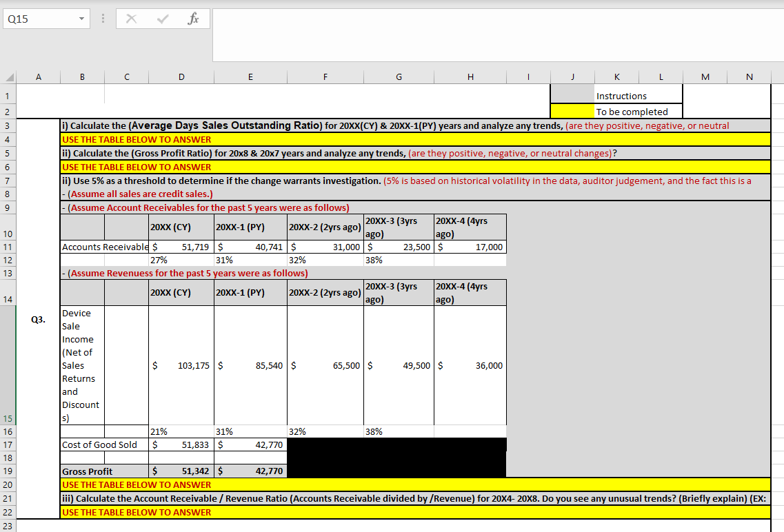Click the 'To be completed' legend cell
Viewport: 784px width, 532px height.
tap(639, 112)
